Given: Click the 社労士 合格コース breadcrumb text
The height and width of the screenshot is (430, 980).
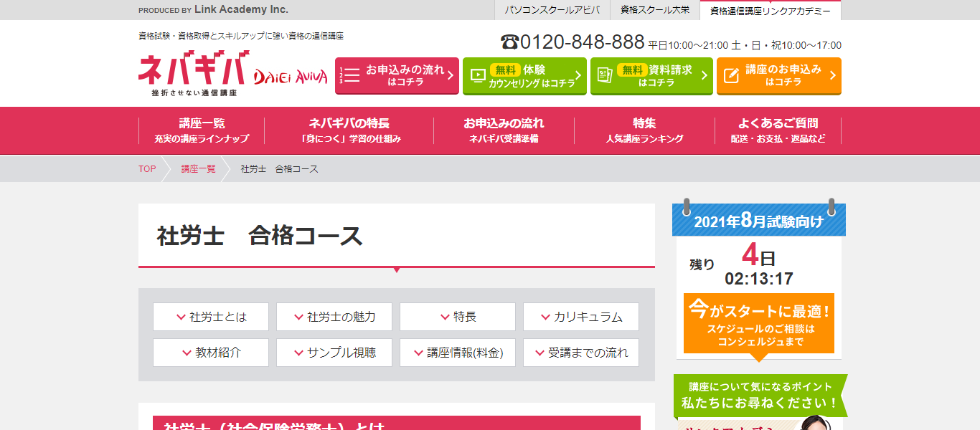Looking at the screenshot, I should (x=280, y=169).
